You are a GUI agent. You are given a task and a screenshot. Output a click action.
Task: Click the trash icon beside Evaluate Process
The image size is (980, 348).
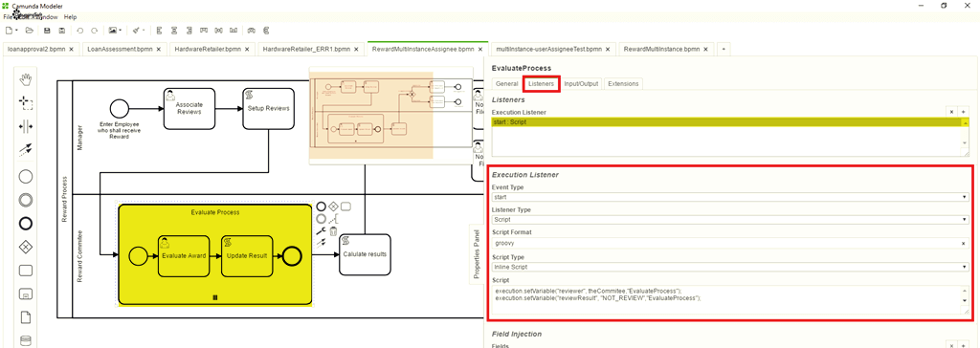coord(333,231)
